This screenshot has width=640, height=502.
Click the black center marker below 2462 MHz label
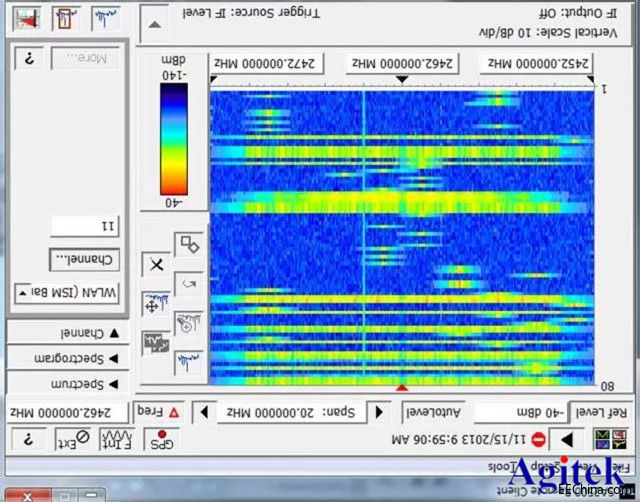tap(402, 79)
